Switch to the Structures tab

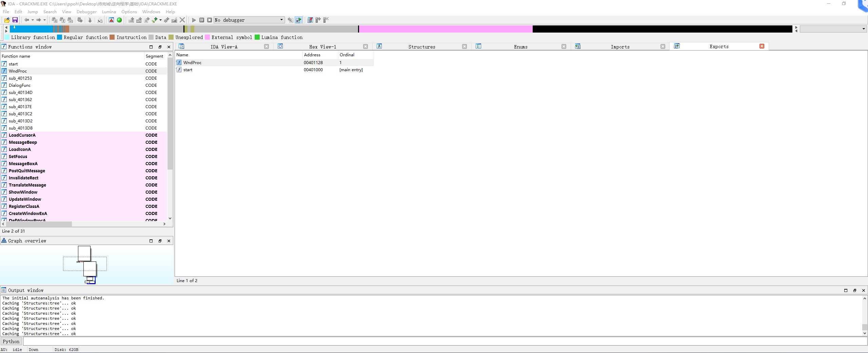click(421, 46)
